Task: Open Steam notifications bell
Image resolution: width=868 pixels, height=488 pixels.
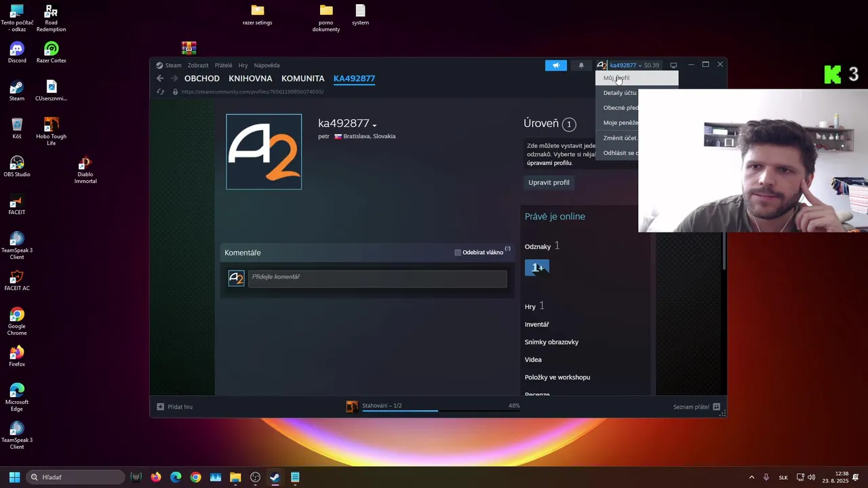Action: [x=581, y=65]
